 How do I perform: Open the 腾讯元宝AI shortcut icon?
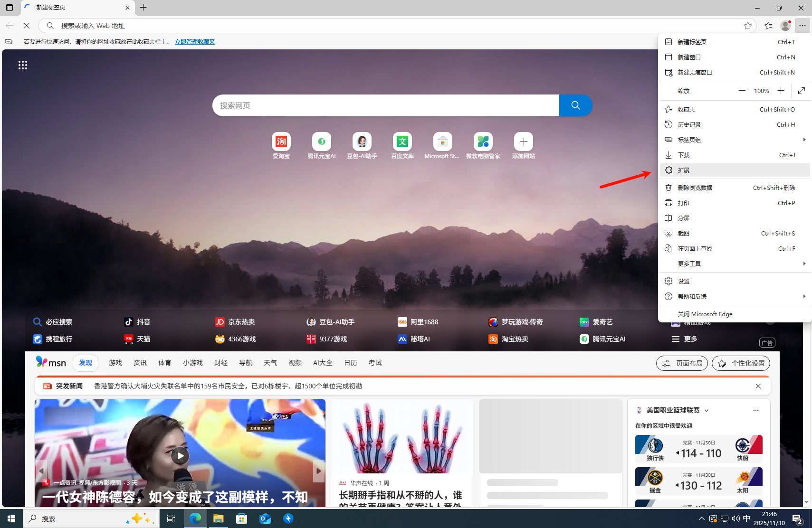[x=321, y=142]
